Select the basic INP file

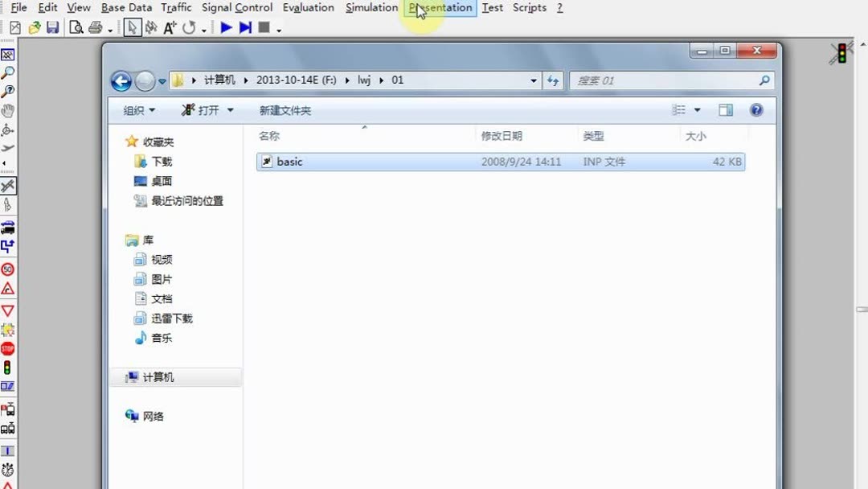[x=289, y=161]
